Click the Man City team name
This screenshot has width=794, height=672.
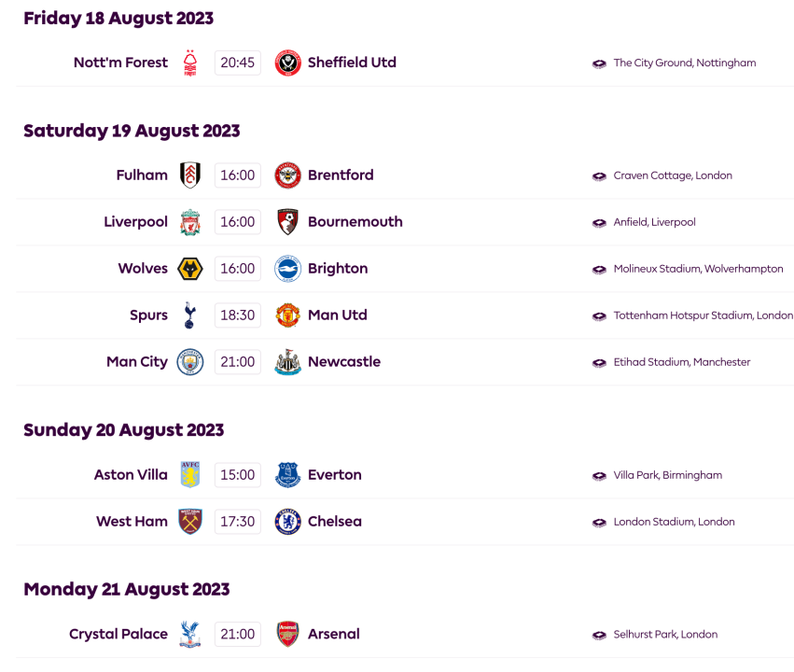click(137, 362)
